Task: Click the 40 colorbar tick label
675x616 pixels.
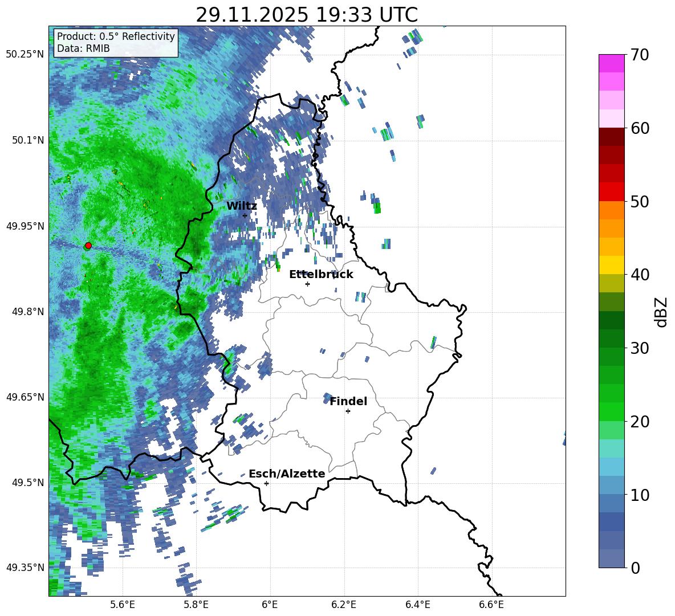Action: coord(639,275)
